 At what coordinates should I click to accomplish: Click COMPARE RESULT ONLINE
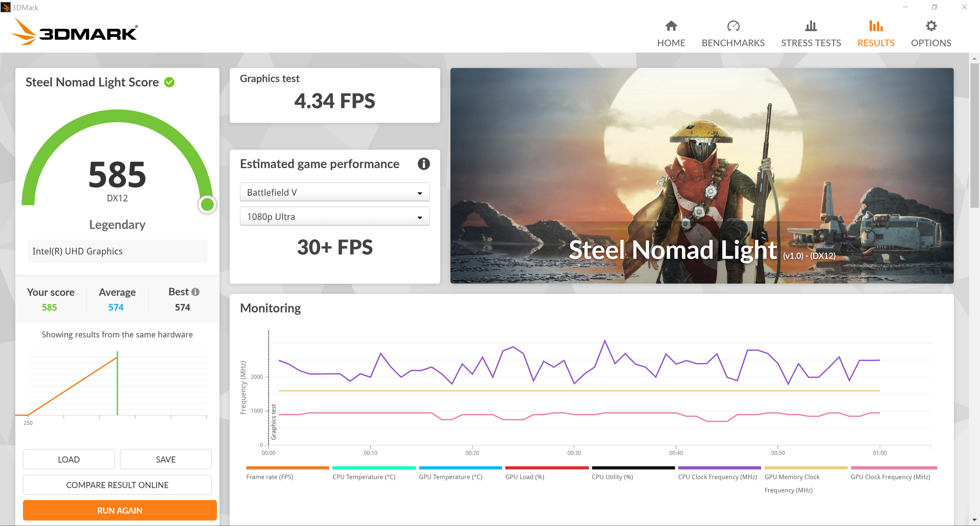pos(117,485)
